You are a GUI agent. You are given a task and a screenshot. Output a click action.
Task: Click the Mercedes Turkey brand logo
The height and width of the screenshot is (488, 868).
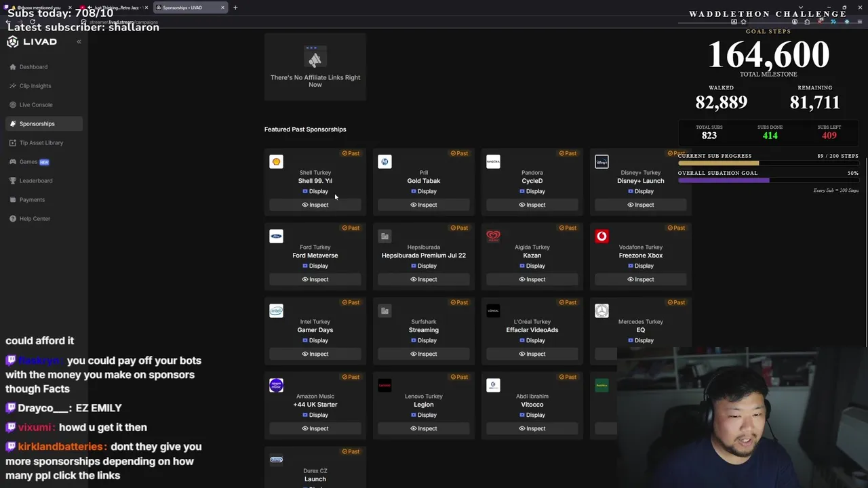click(601, 310)
